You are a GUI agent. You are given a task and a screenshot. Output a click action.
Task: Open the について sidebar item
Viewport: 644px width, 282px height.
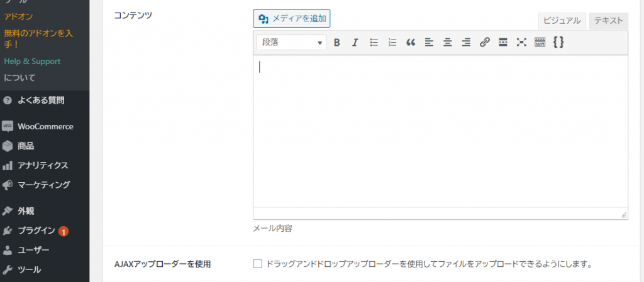pyautogui.click(x=19, y=77)
